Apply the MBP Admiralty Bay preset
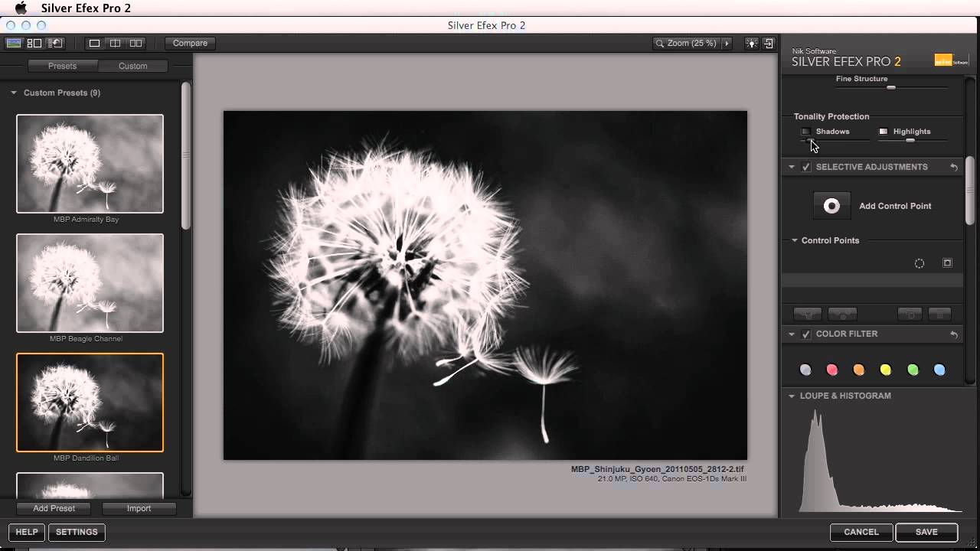The width and height of the screenshot is (980, 551). coord(90,164)
